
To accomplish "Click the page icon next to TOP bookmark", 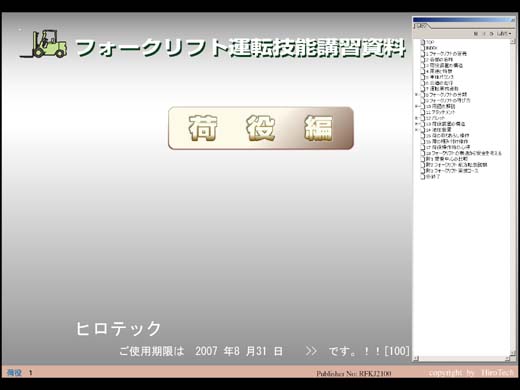I will (x=423, y=42).
